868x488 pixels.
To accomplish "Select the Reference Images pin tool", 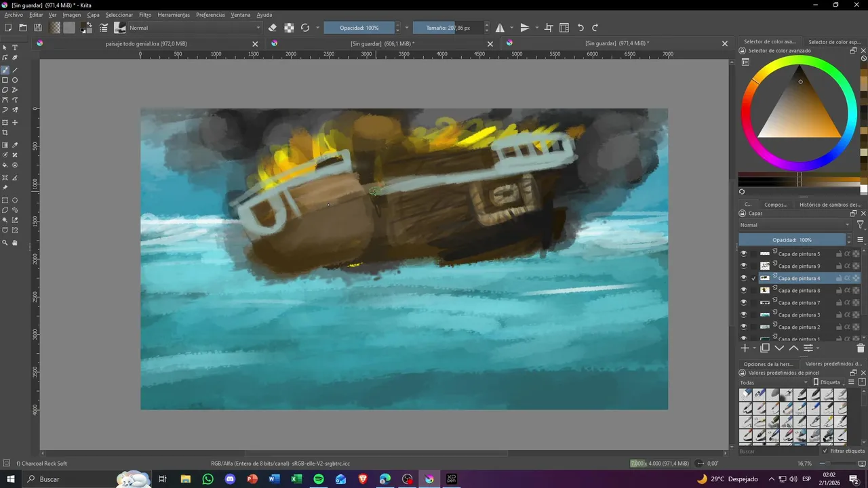I will (5, 188).
